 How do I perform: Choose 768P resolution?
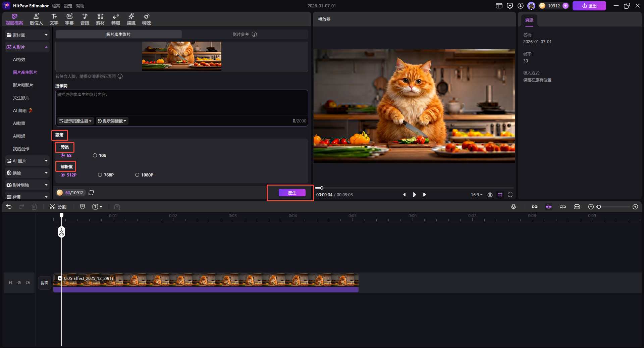pyautogui.click(x=100, y=175)
